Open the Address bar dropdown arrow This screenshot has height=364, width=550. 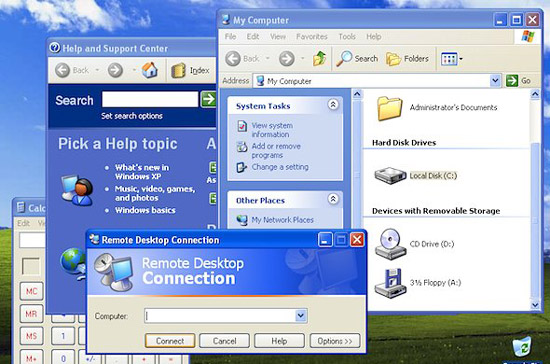[495, 81]
